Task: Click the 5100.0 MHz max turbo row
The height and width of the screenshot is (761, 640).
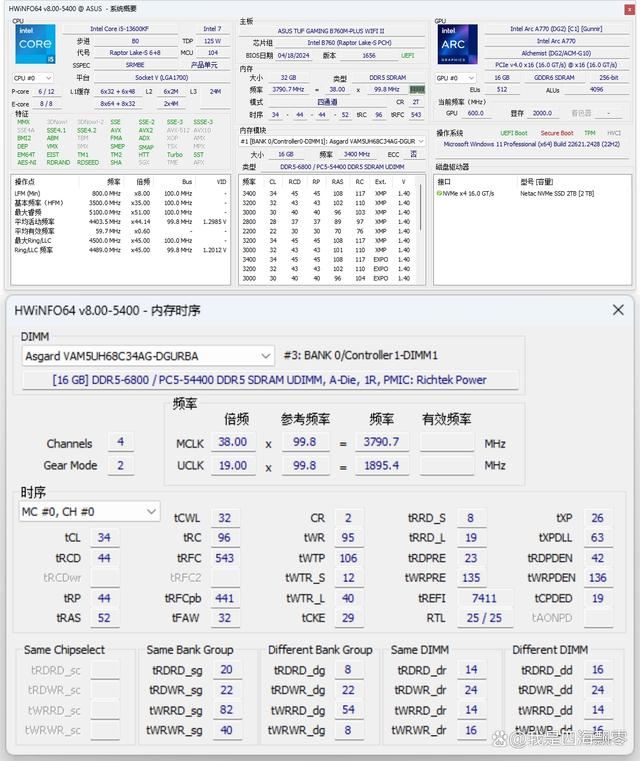Action: (x=120, y=212)
